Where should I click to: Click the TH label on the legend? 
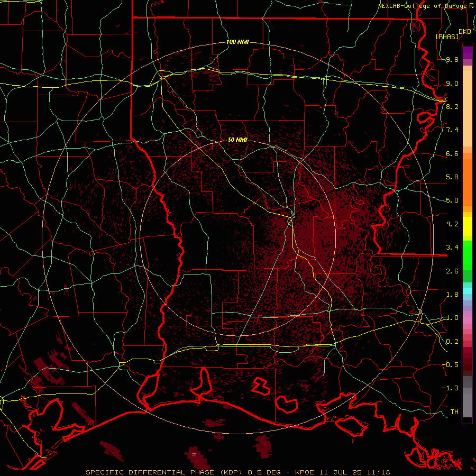pos(454,411)
